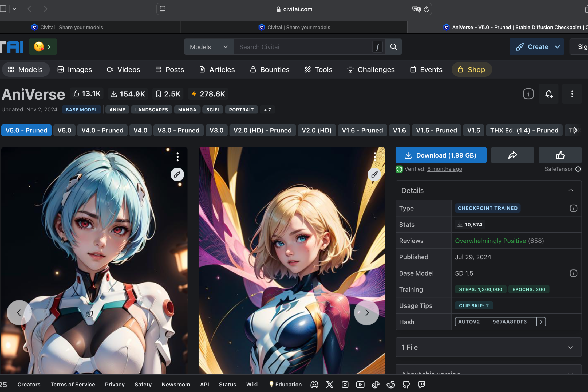Select the V4.0 - Pruned version tab

[x=102, y=130]
